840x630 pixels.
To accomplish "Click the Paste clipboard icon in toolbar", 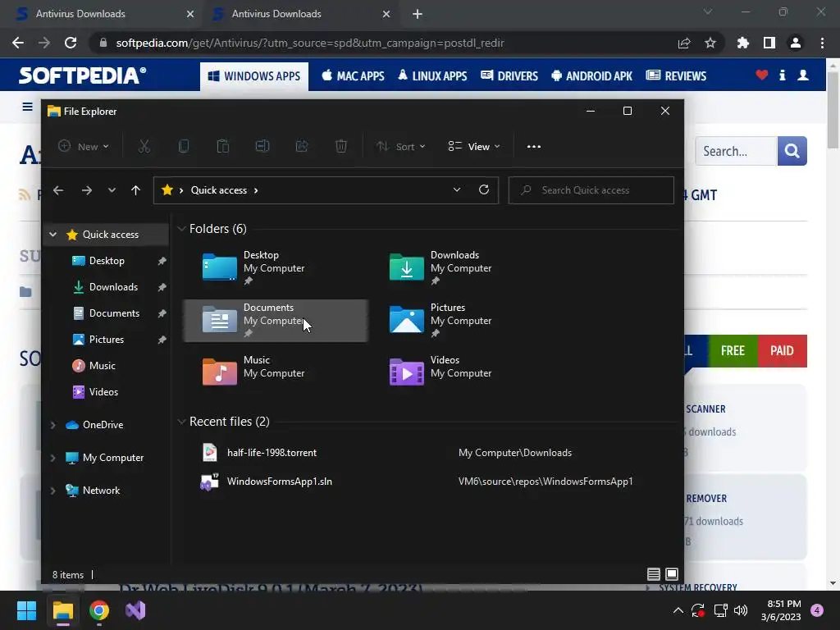I will pos(223,146).
